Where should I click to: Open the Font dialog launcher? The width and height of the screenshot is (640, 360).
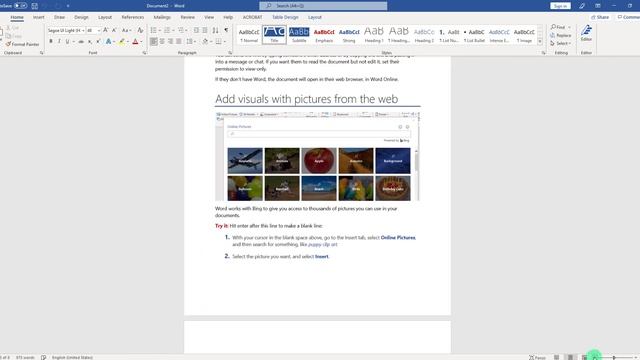[144, 53]
